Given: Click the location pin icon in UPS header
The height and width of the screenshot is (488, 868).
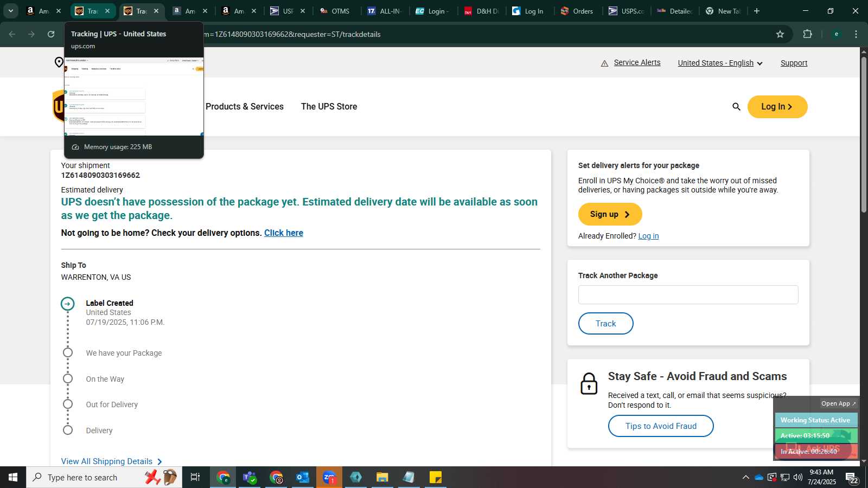Looking at the screenshot, I should coord(59,62).
